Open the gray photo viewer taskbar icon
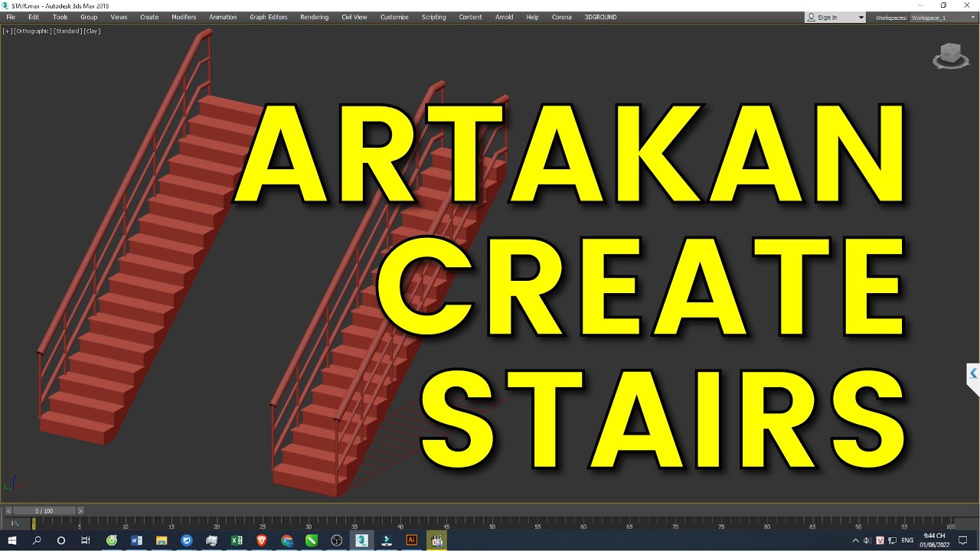Image resolution: width=980 pixels, height=551 pixels. pos(211,540)
